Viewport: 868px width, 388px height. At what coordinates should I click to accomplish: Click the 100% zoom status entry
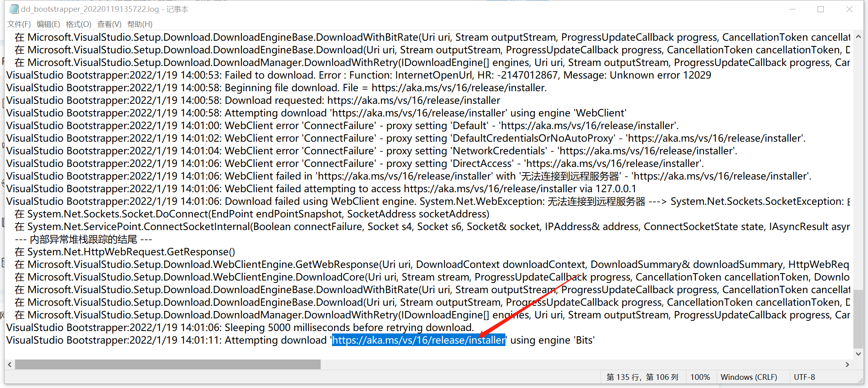click(700, 377)
